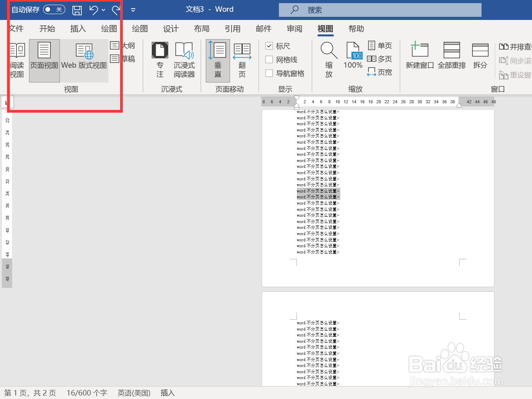Open the 审阅 ribbon tab
This screenshot has height=399, width=532.
(294, 29)
